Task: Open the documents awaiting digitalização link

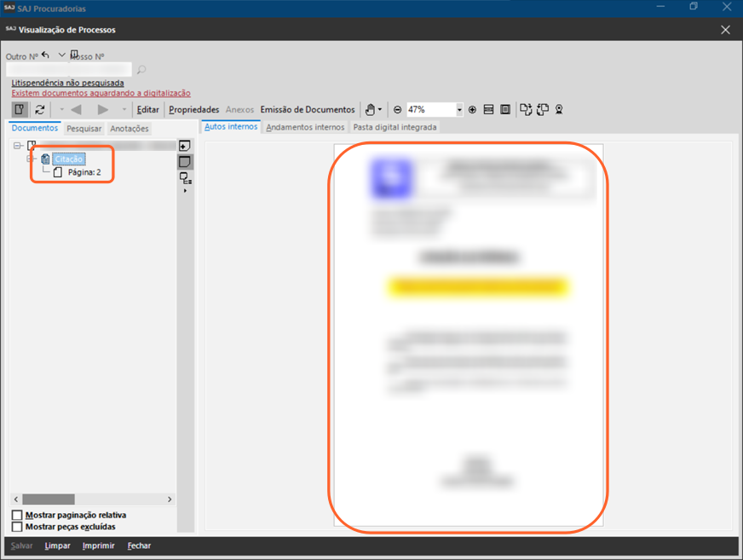Action: point(101,93)
